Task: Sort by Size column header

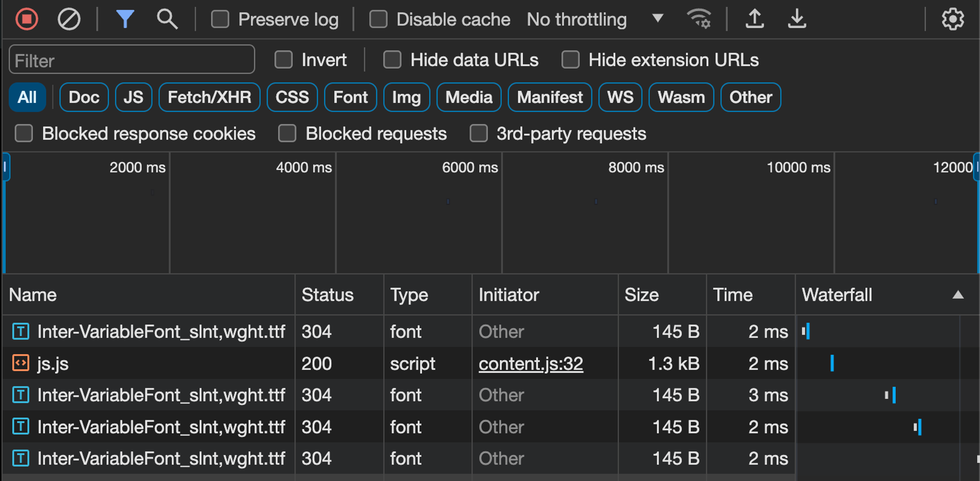Action: pyautogui.click(x=662, y=295)
